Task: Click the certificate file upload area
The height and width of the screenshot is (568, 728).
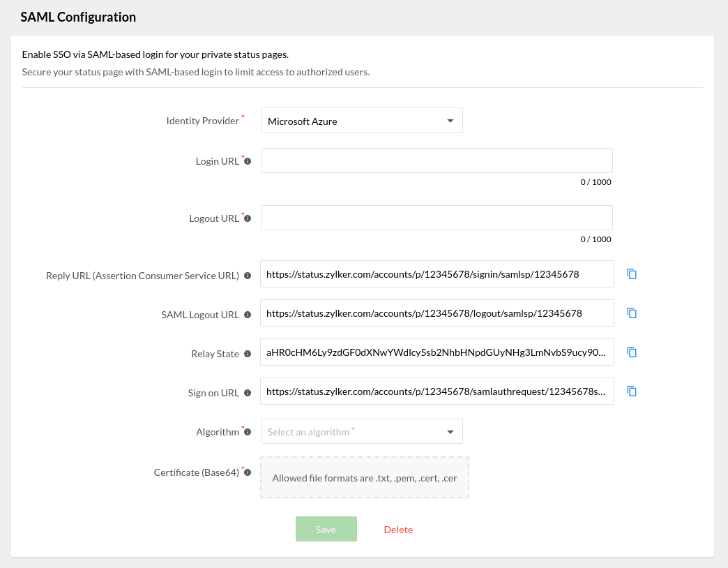Action: 364,477
